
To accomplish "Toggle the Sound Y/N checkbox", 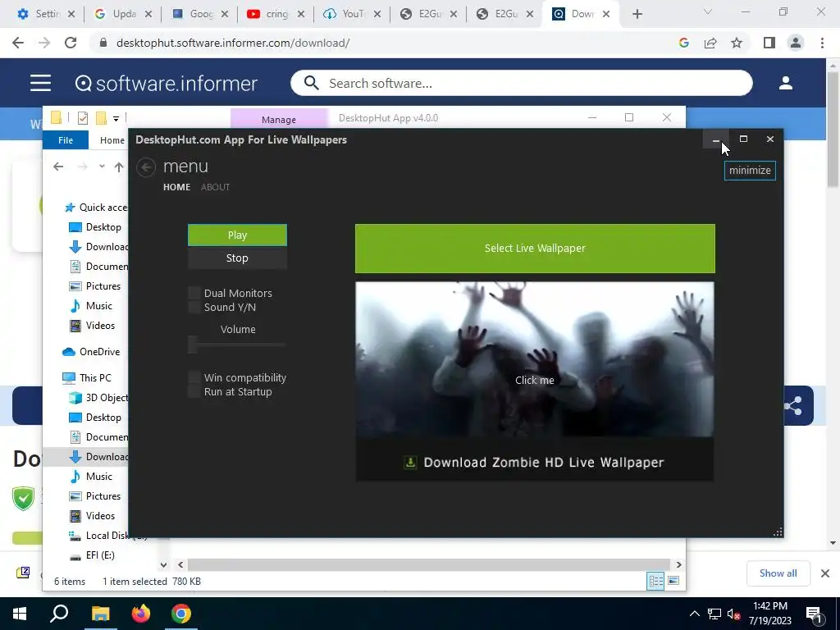I will click(194, 307).
